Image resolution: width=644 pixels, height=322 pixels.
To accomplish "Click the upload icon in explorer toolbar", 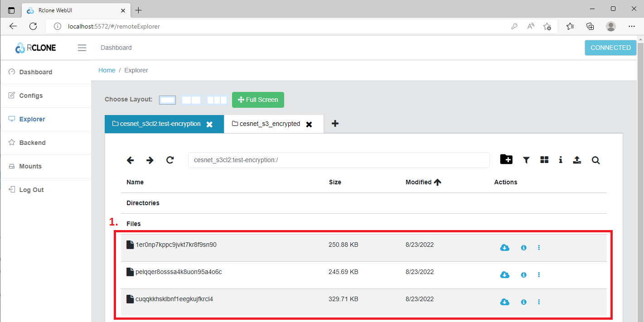I will click(x=577, y=160).
